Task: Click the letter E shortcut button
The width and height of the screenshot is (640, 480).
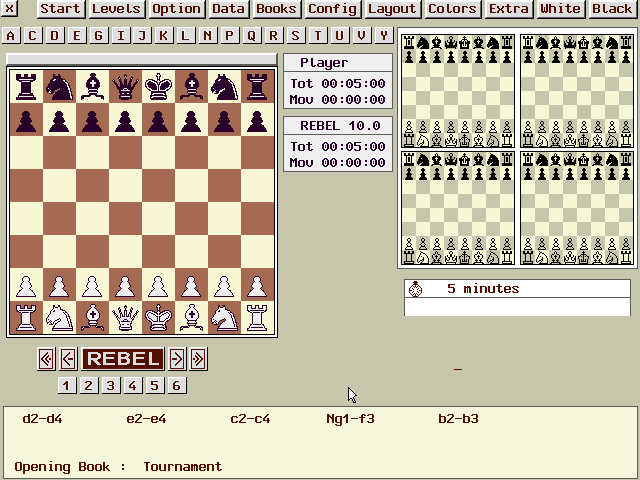Action: [x=76, y=36]
